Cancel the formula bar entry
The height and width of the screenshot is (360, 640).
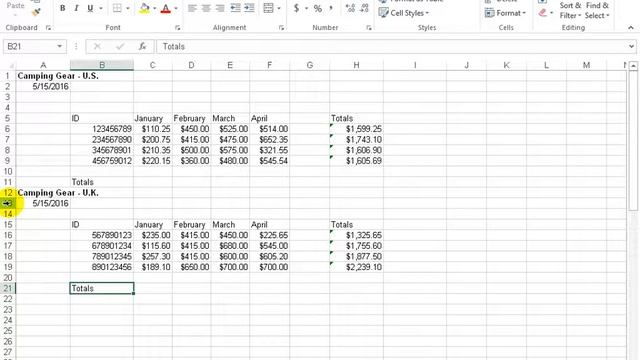coord(97,47)
